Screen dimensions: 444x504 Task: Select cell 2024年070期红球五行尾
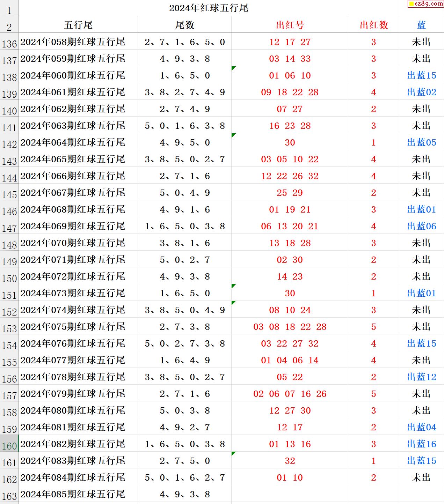coord(73,243)
